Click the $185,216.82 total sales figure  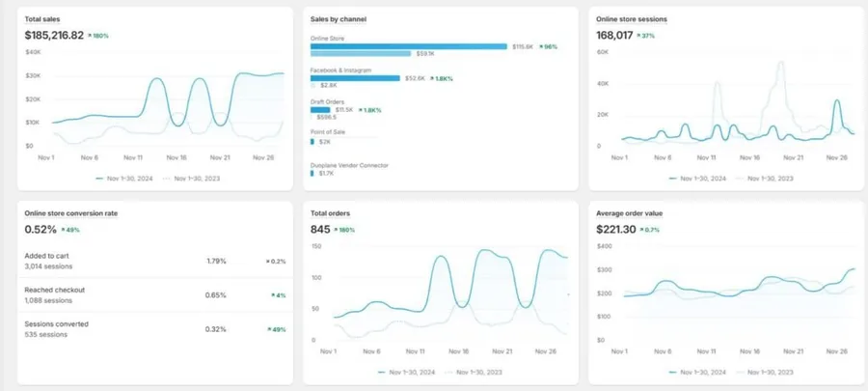coord(54,36)
